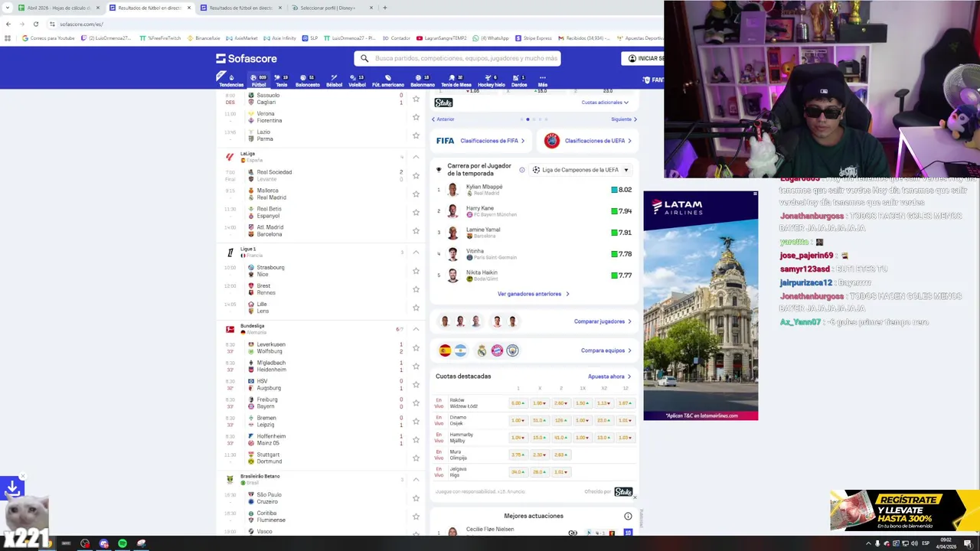Favorite the Leverkusen vs Wolfsburg match
Image resolution: width=980 pixels, height=551 pixels.
point(416,347)
